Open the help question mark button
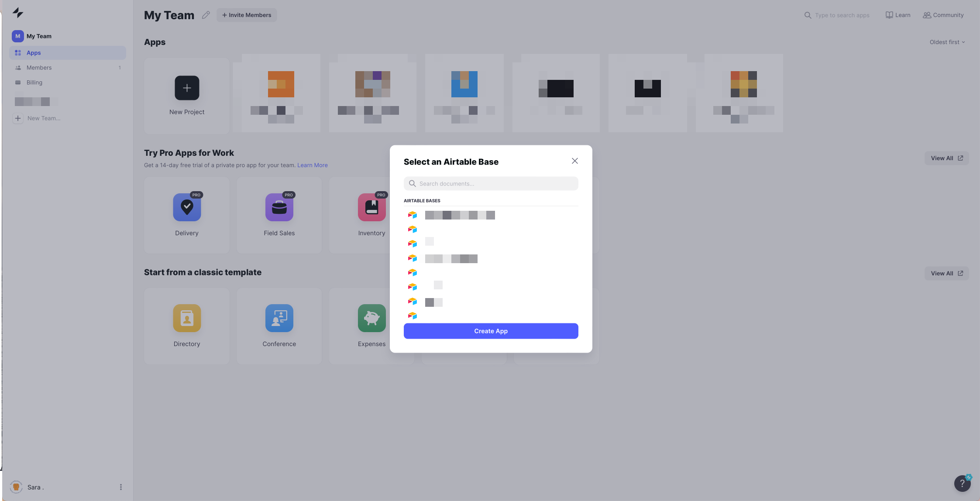 (x=962, y=484)
